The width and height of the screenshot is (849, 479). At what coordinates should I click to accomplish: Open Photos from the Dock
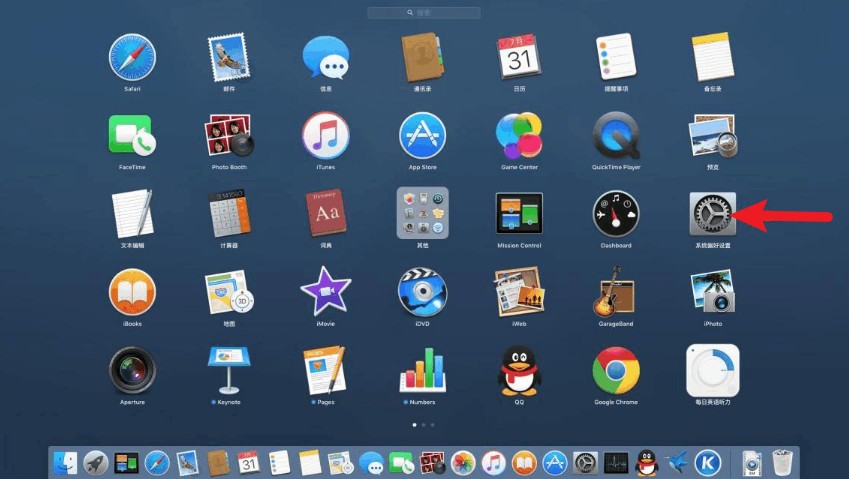click(463, 463)
